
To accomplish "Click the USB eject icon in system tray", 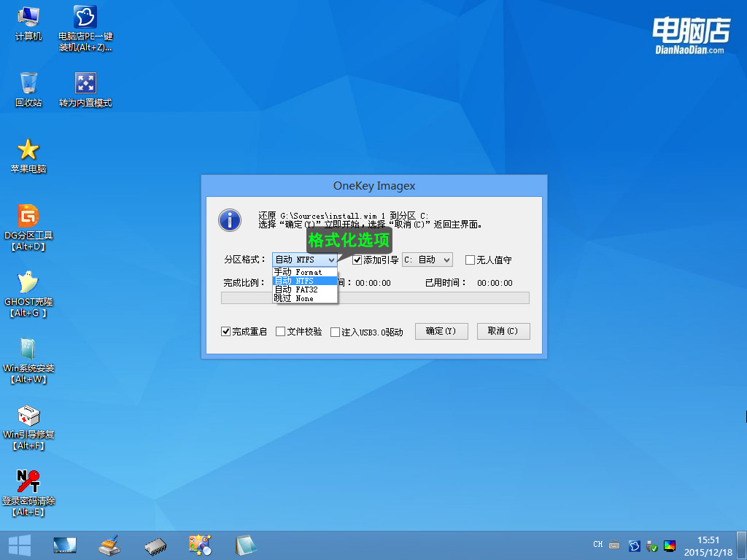I will (x=650, y=545).
